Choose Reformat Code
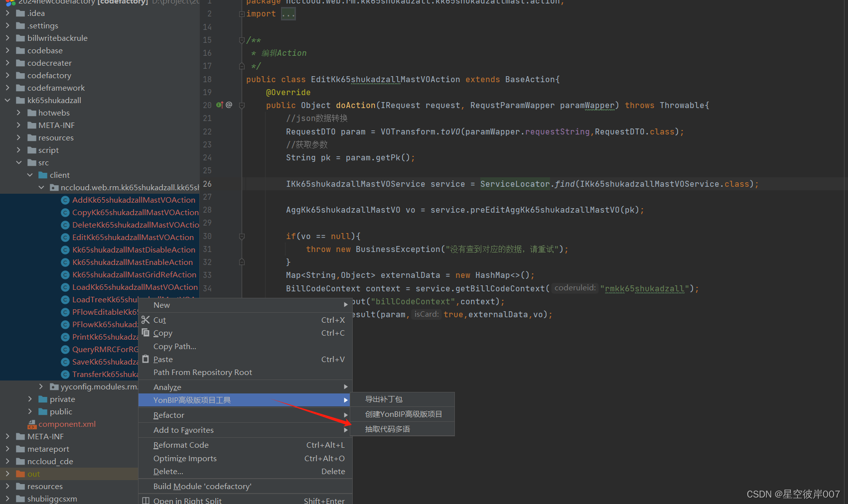848x504 pixels. click(245, 445)
